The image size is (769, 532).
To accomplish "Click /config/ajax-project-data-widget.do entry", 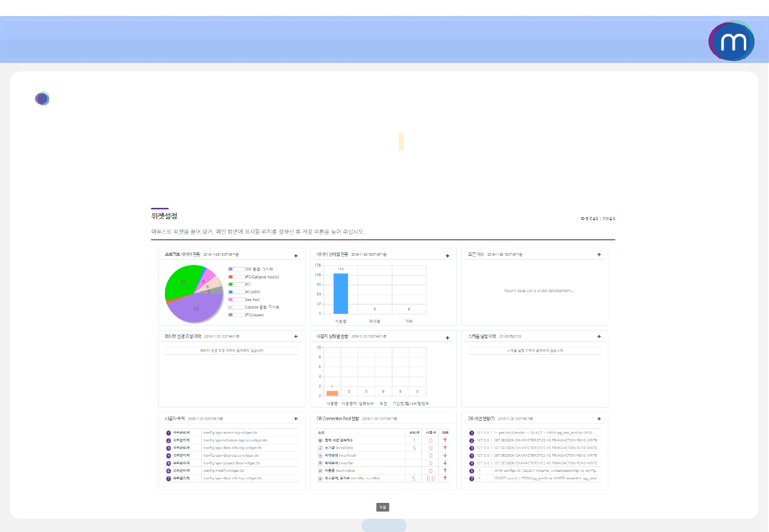I will pos(232,463).
